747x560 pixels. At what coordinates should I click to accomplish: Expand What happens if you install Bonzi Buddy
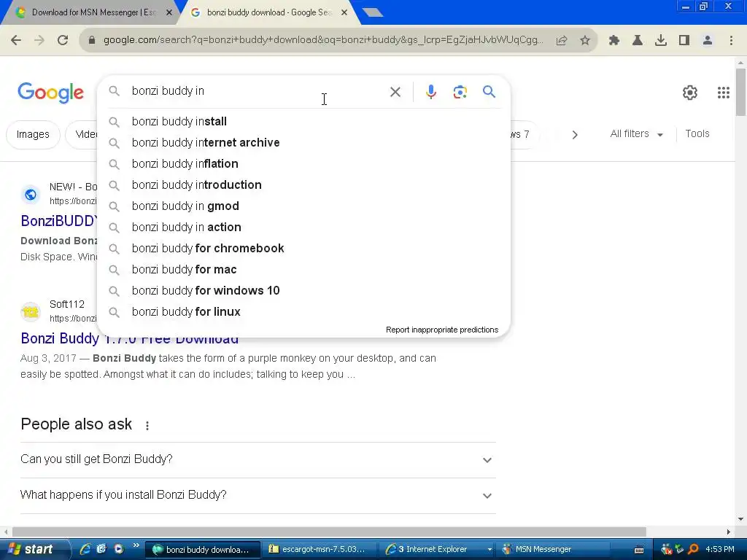point(258,495)
